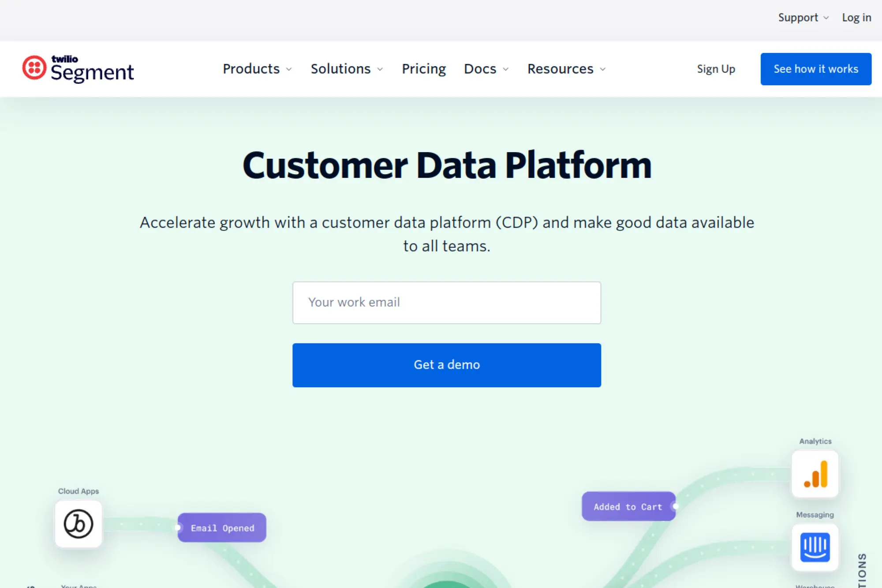
Task: Open the Docs navigation item
Action: tap(480, 69)
